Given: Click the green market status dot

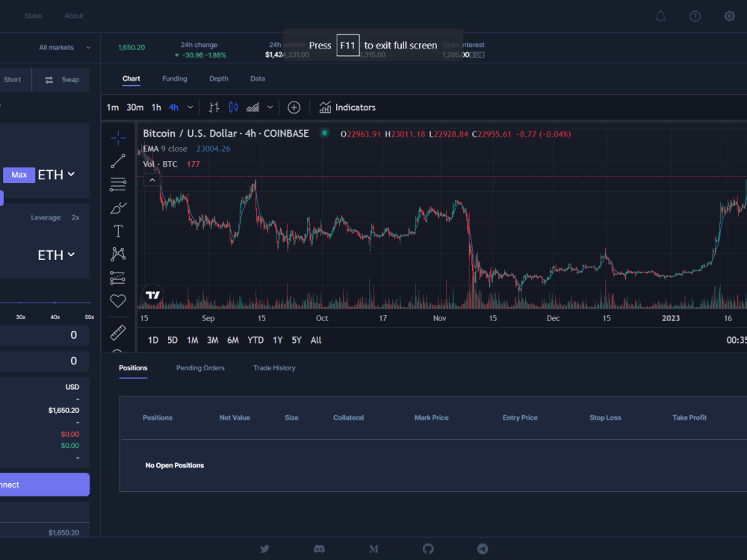Looking at the screenshot, I should (x=324, y=134).
